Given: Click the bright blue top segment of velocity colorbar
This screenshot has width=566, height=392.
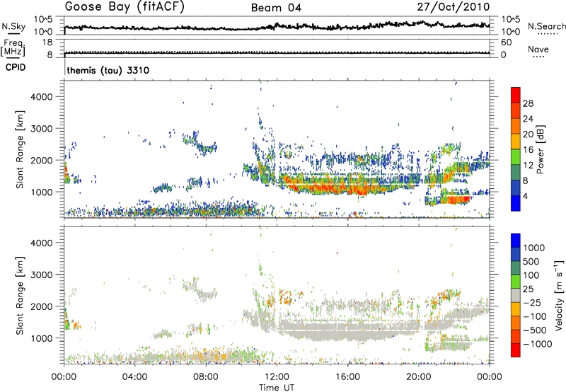Looking at the screenshot, I should pos(516,241).
